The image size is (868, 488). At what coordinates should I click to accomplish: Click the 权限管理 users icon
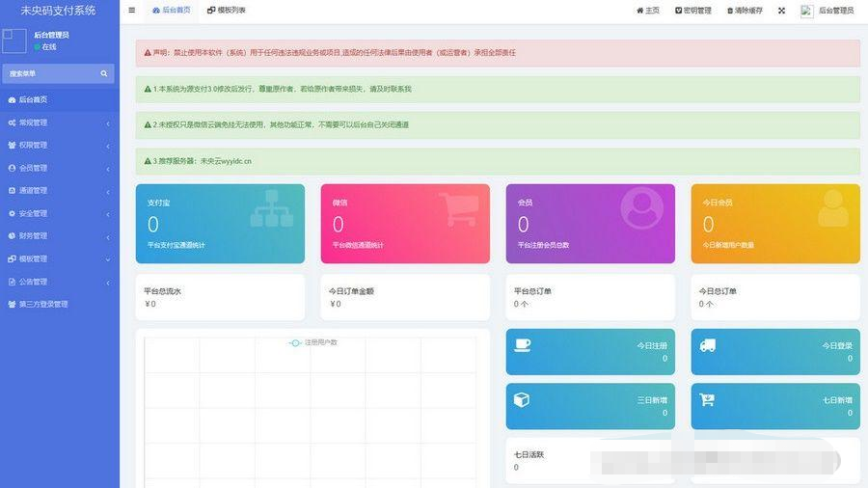click(x=12, y=145)
